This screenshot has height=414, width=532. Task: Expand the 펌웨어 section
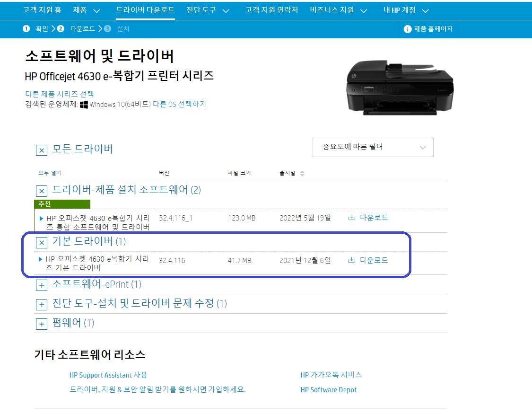tap(41, 323)
